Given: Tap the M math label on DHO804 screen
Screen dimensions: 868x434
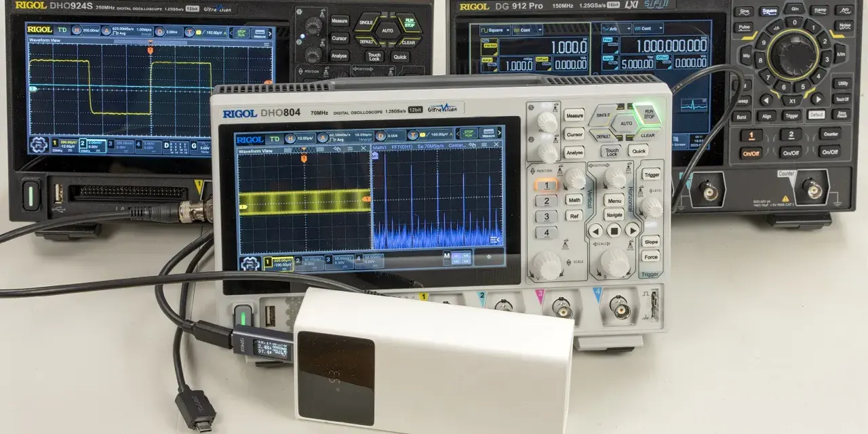Looking at the screenshot, I should click(x=447, y=256).
